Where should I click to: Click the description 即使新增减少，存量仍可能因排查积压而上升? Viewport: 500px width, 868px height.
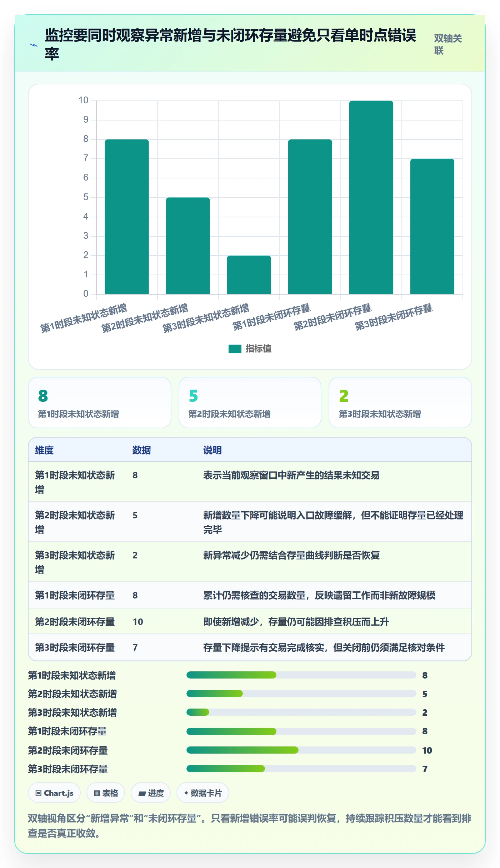(296, 622)
